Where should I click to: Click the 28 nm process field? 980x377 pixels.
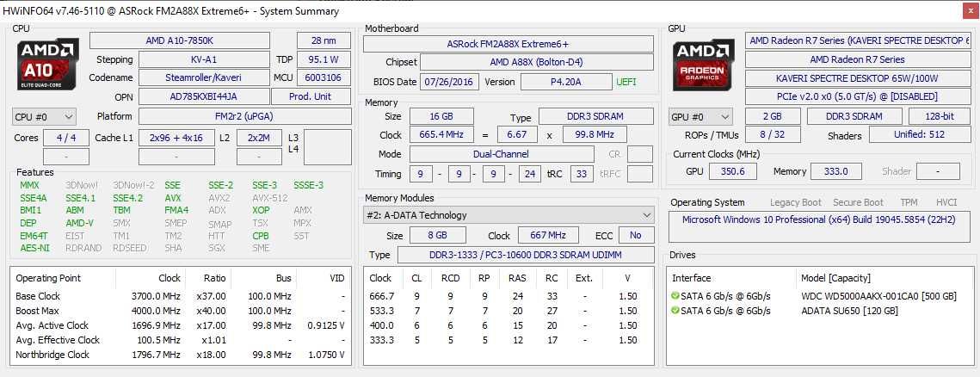324,40
